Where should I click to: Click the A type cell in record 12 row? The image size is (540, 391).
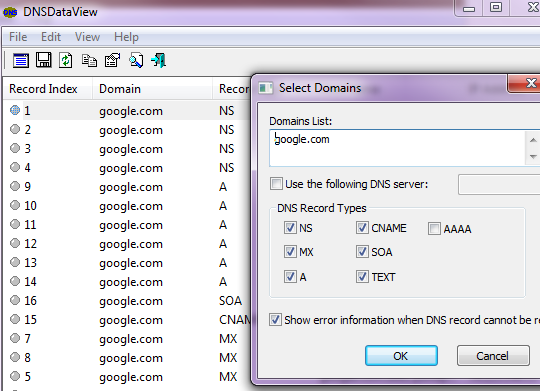tap(223, 244)
